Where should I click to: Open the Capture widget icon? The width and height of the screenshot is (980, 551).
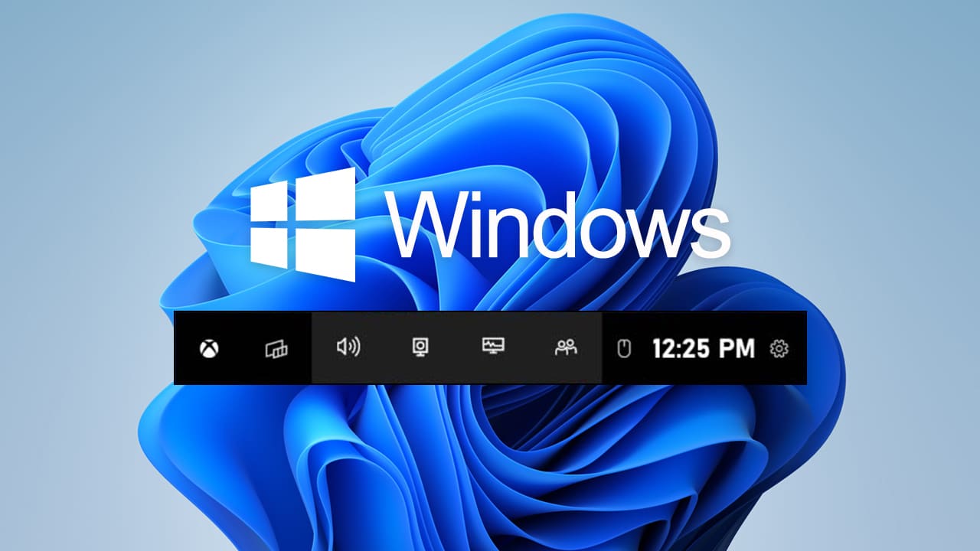[x=420, y=347]
